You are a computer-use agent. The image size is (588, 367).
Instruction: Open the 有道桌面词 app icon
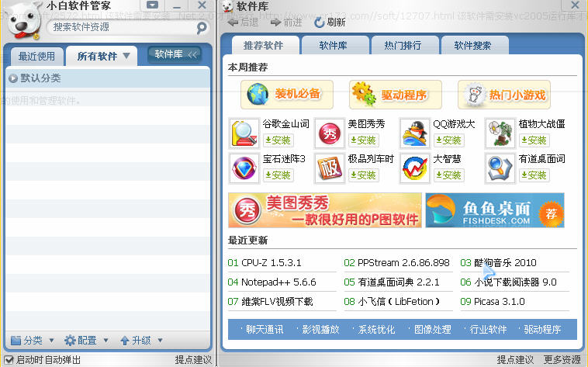pos(500,168)
